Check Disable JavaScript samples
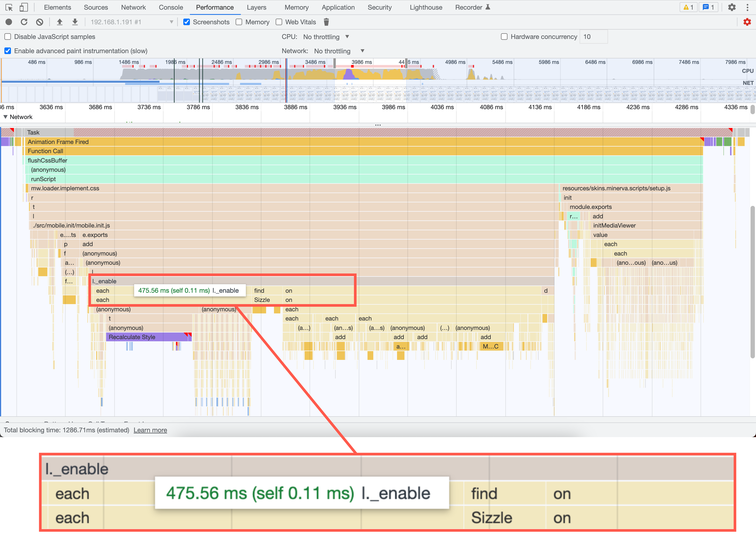This screenshot has height=543, width=756. tap(8, 37)
